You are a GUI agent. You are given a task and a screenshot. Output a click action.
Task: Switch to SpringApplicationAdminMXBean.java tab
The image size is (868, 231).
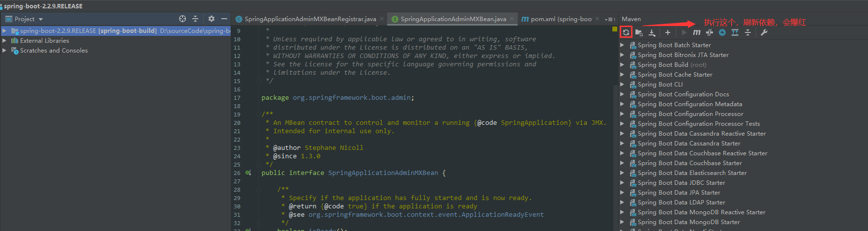click(x=453, y=19)
